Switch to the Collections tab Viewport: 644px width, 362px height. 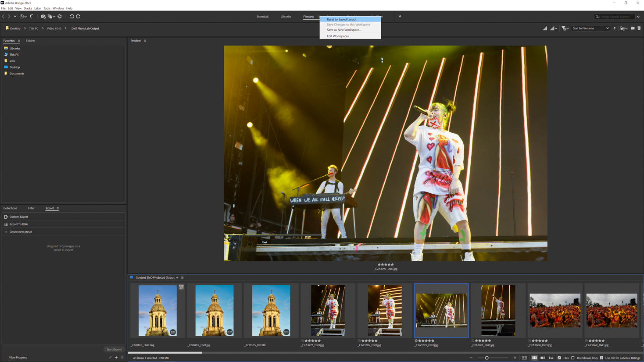(10, 208)
